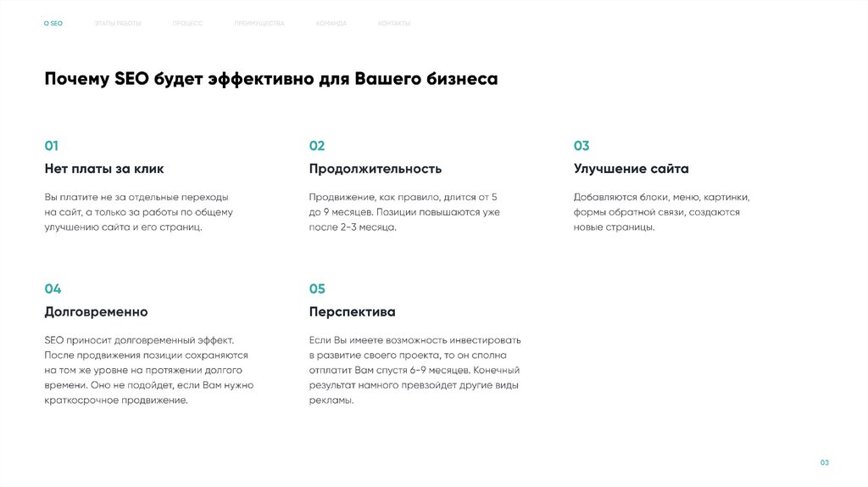Click the teal number '03' above 'Улучшение сайта'
This screenshot has height=487, width=868.
(581, 146)
